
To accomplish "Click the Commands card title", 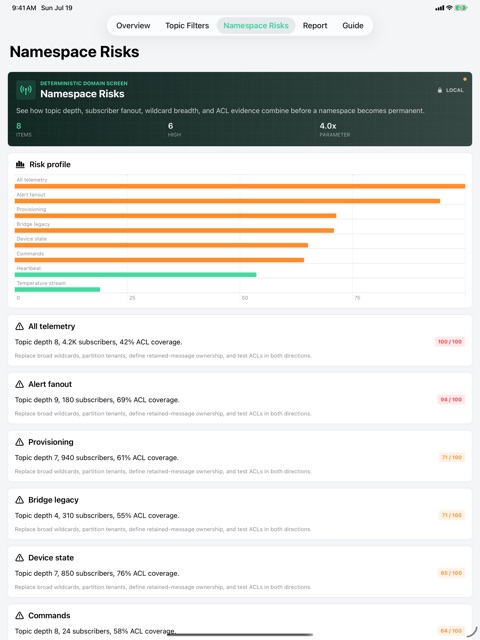I will [x=49, y=616].
